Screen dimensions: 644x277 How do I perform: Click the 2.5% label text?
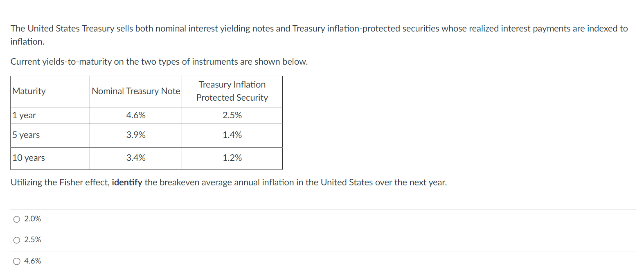point(32,240)
